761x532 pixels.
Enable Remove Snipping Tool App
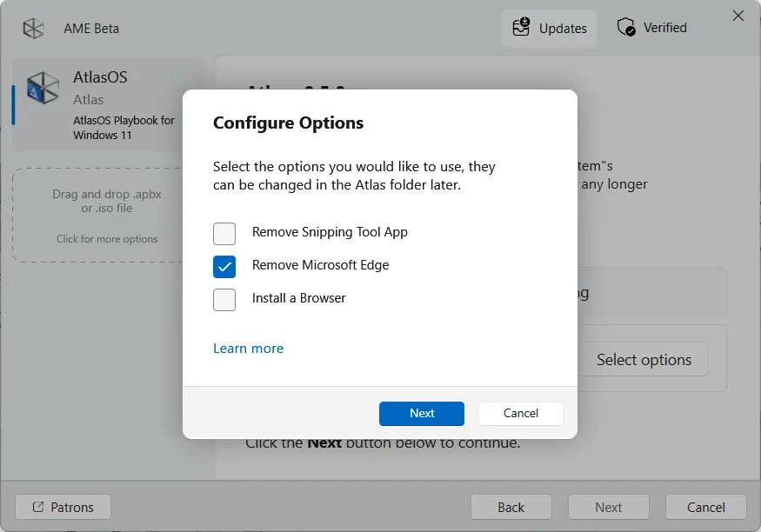224,233
